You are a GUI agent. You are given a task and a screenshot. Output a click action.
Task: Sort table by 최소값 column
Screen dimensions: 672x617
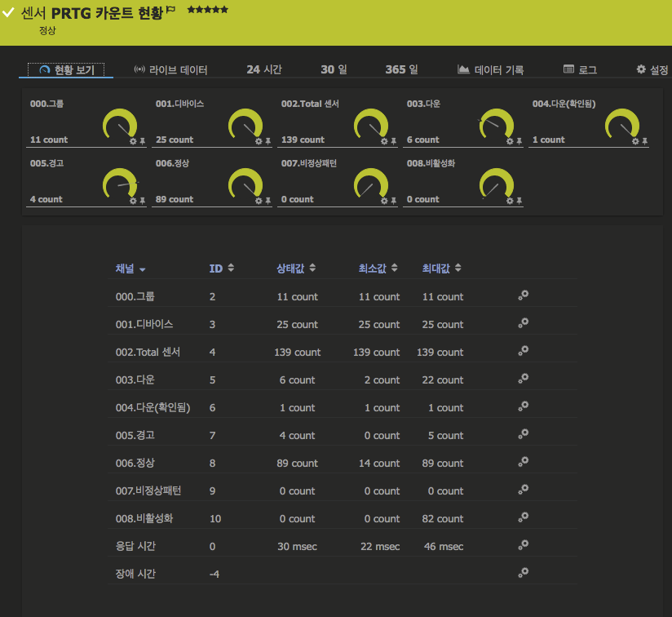point(378,269)
